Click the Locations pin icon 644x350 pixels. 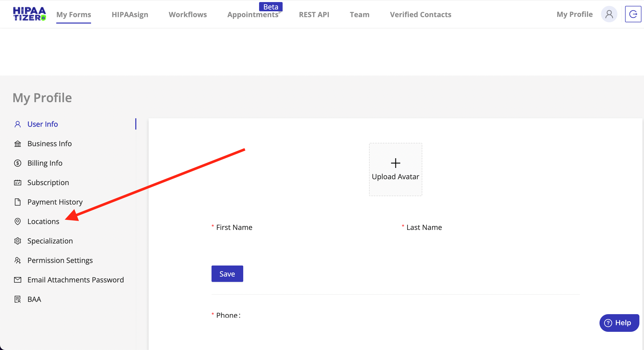pos(18,221)
